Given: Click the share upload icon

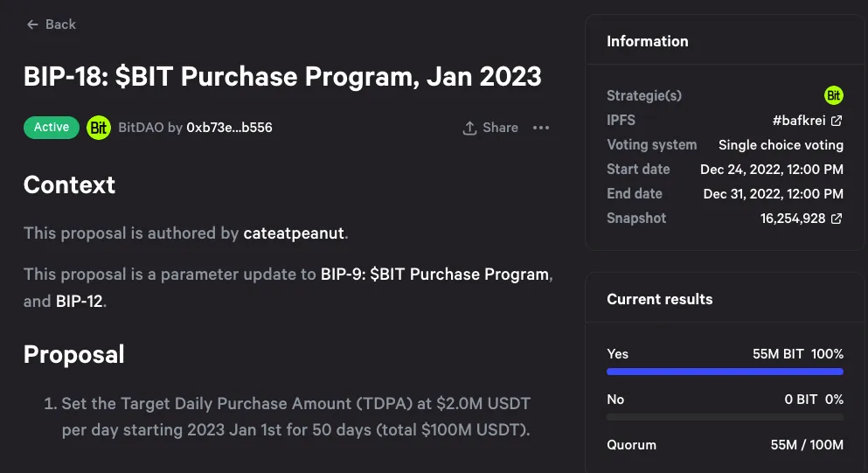Looking at the screenshot, I should (x=469, y=128).
